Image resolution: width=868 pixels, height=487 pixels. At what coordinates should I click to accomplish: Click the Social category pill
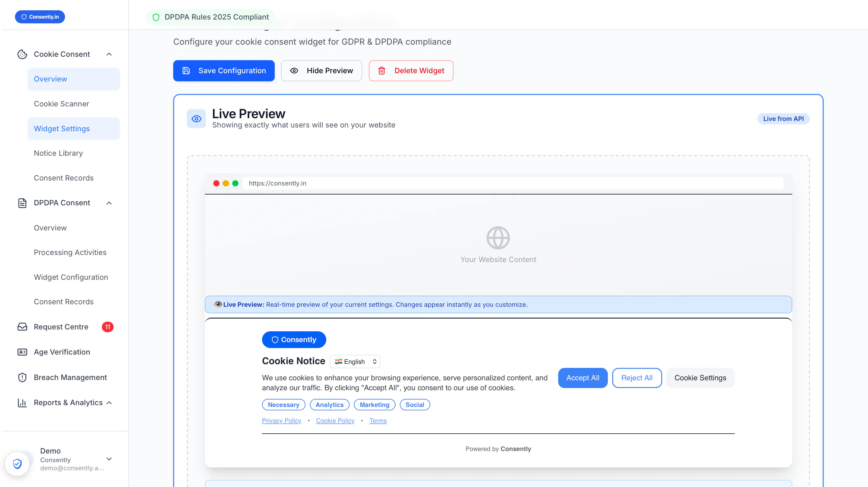[x=415, y=405]
